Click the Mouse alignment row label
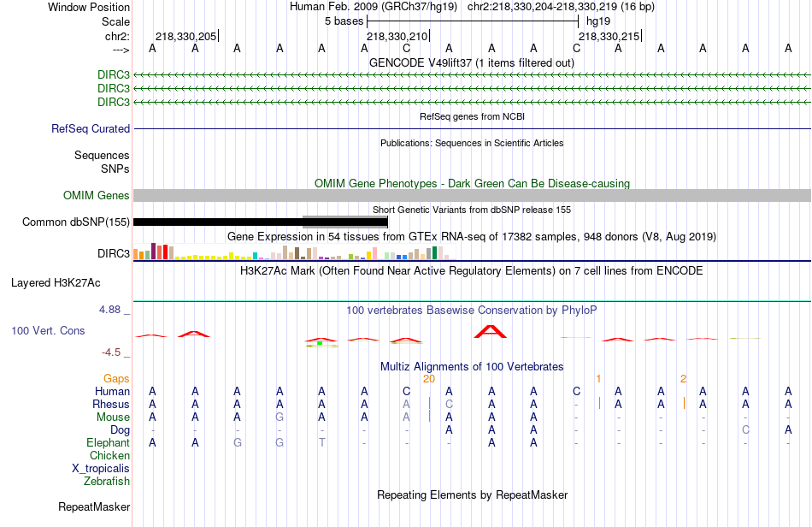Screen dimensions: 812x527 point(113,417)
